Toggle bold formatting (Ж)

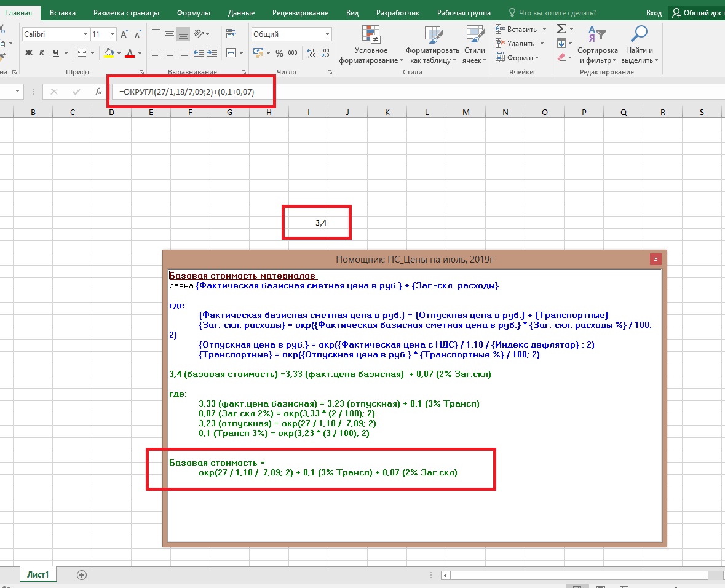[x=29, y=53]
